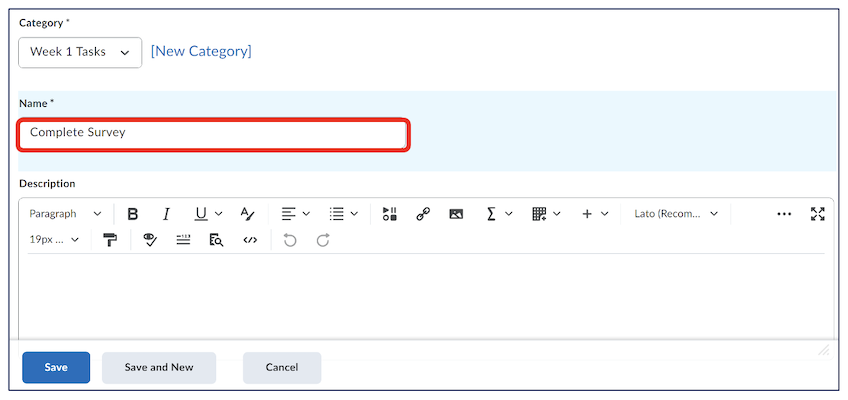
Task: Click the strikethrough text icon
Action: [x=247, y=214]
